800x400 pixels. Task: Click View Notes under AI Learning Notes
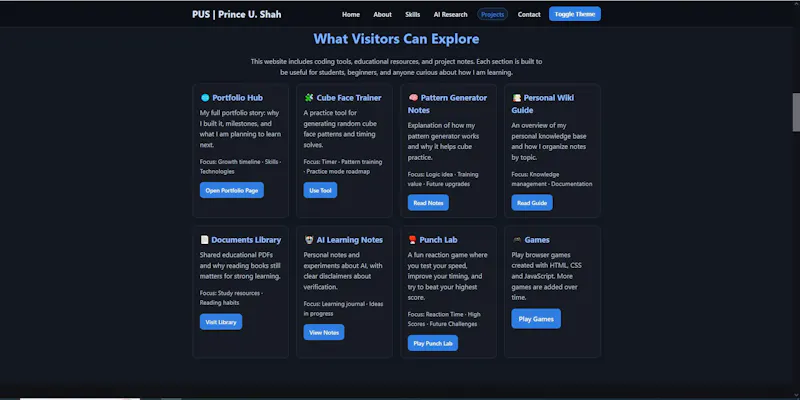pos(324,332)
